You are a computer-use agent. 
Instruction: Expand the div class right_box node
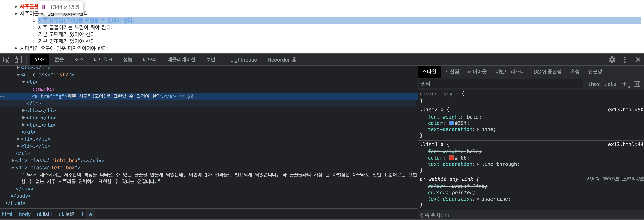pyautogui.click(x=13, y=160)
